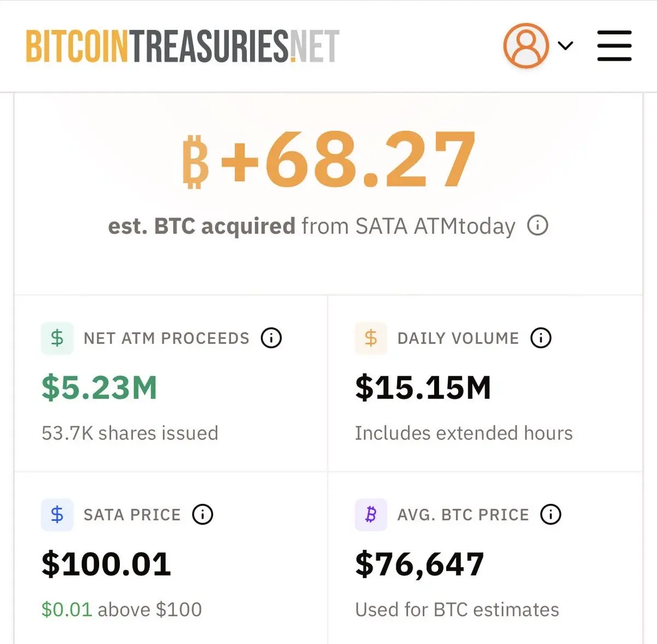Open the user account profile icon

coord(526,45)
